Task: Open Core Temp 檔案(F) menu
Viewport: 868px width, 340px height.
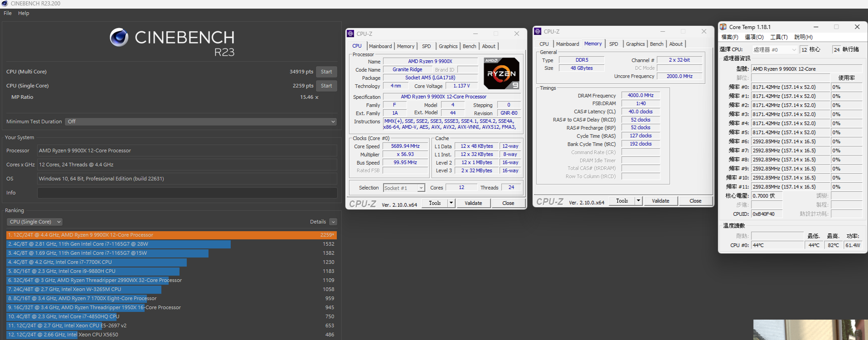Action: tap(730, 37)
